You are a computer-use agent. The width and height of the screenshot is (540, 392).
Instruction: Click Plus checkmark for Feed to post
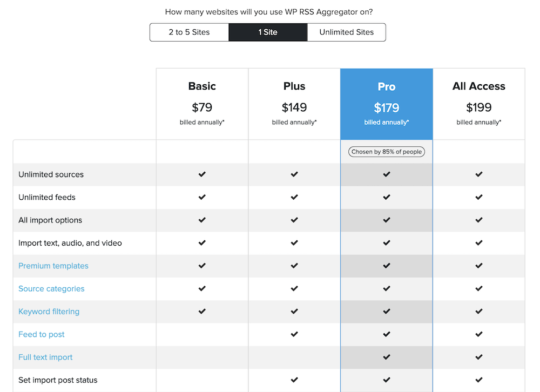click(294, 334)
